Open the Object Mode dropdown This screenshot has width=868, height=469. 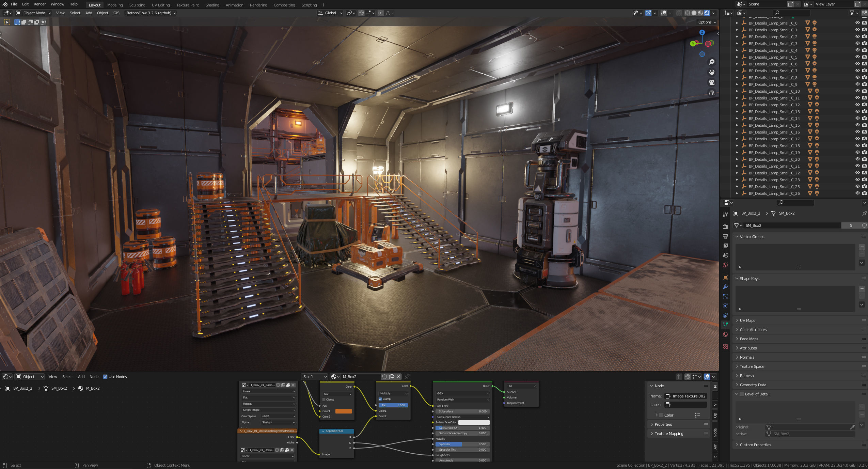click(x=34, y=13)
